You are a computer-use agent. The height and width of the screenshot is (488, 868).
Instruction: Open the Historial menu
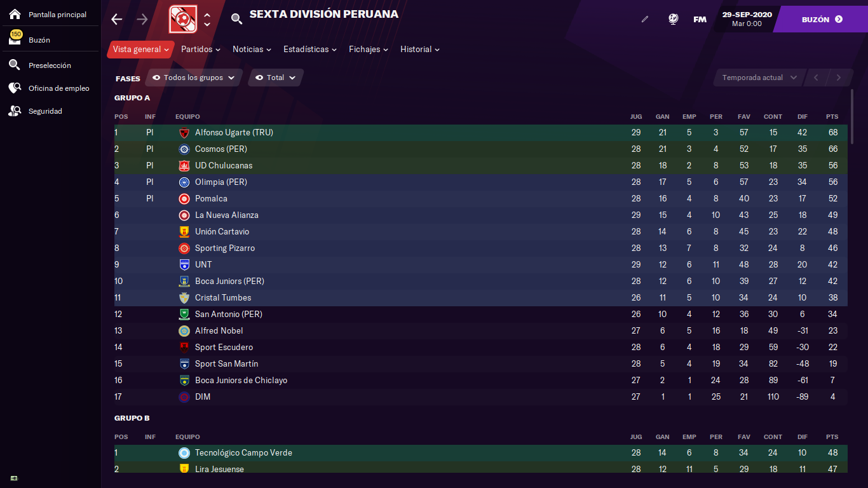tap(420, 49)
